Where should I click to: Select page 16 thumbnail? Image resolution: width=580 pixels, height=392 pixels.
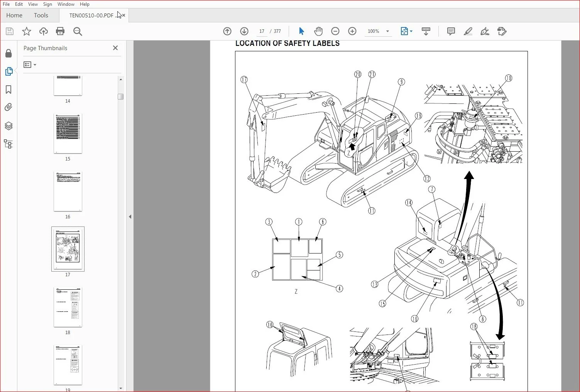tap(68, 191)
